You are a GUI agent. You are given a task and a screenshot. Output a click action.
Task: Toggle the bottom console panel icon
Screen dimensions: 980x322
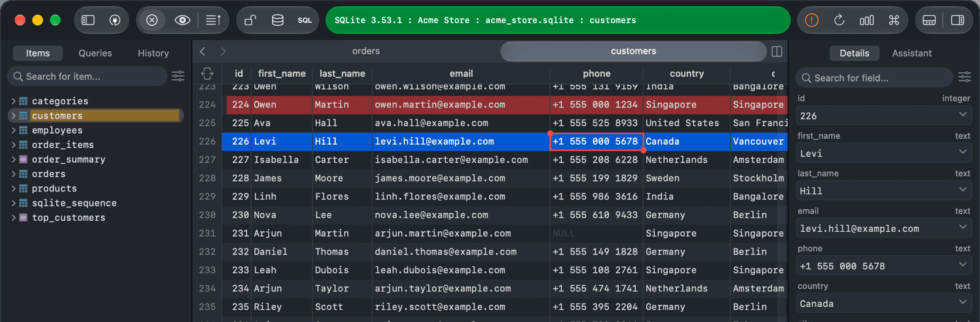[x=929, y=20]
